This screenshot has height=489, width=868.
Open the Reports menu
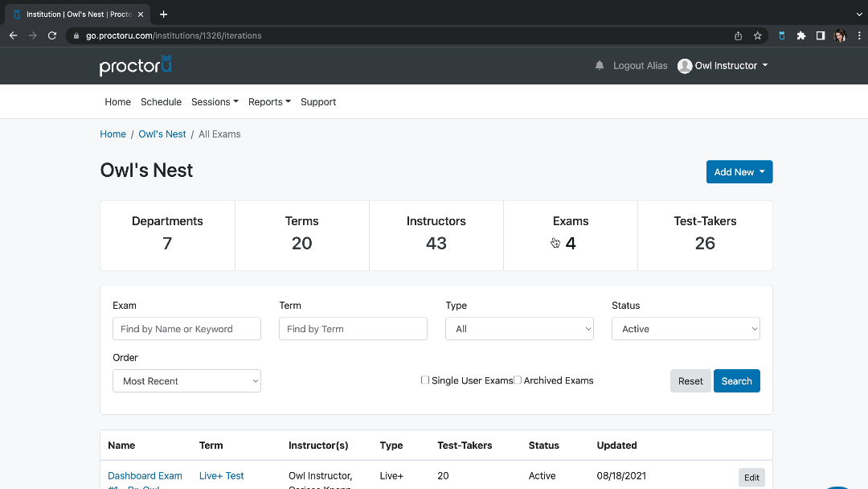click(268, 101)
